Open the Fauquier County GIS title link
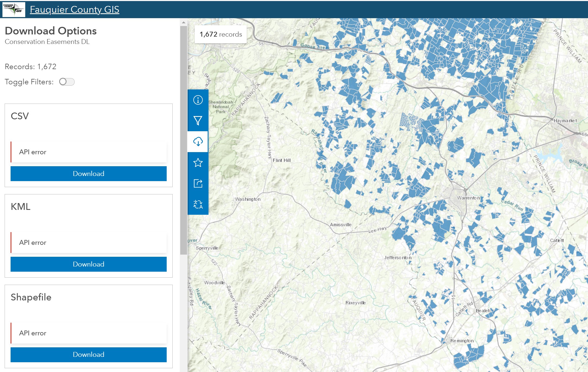The image size is (588, 372). [x=74, y=9]
